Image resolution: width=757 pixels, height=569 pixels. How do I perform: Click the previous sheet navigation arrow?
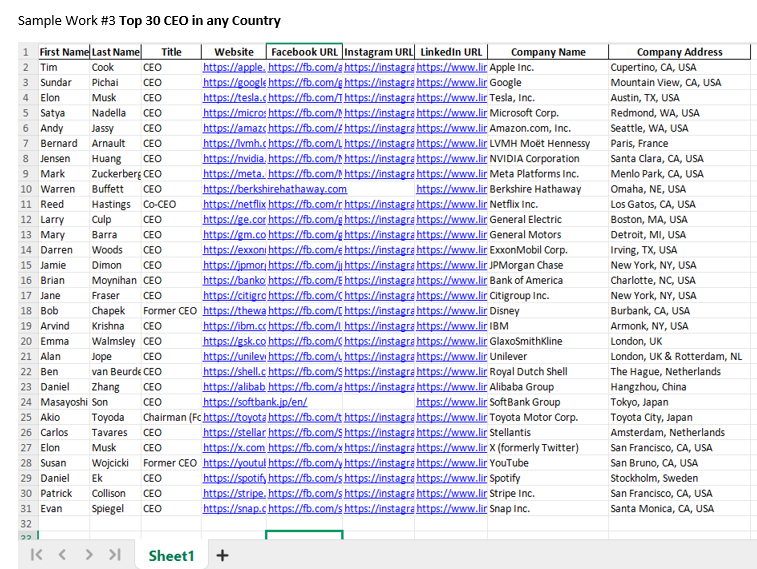coord(62,555)
